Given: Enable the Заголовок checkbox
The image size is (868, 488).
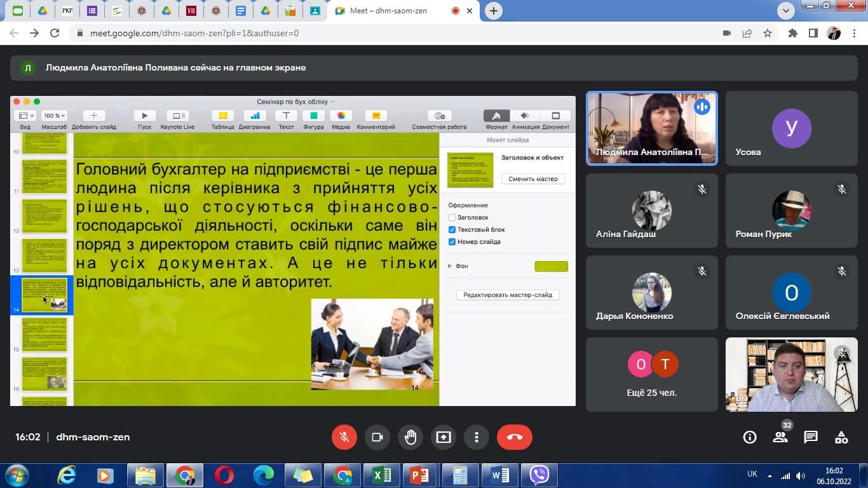Looking at the screenshot, I should click(x=452, y=217).
